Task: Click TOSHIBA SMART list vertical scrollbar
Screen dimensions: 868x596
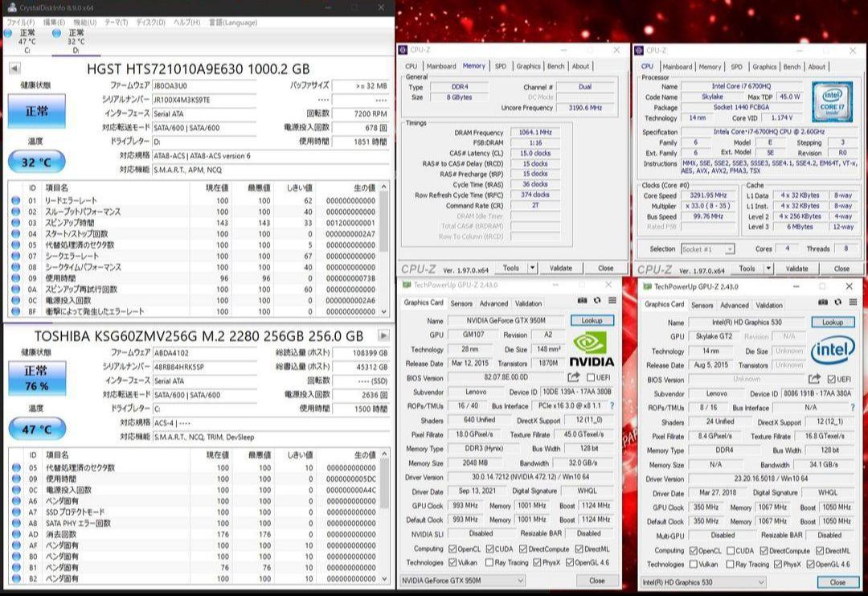Action: [385, 517]
